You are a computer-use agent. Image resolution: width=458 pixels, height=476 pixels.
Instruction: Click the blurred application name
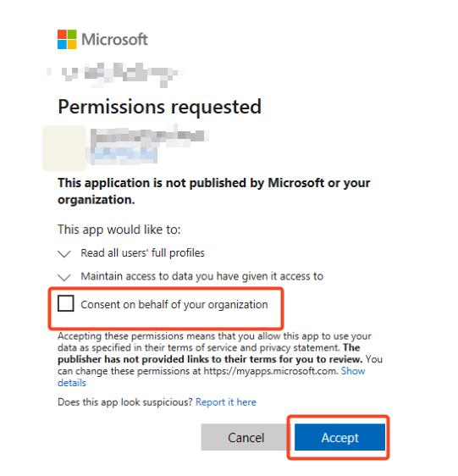pyautogui.click(x=150, y=136)
